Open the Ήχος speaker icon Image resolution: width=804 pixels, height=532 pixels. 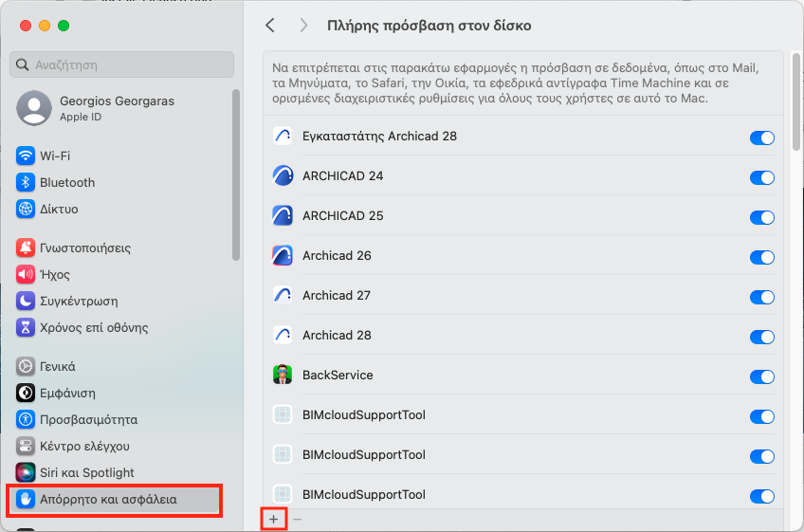25,274
